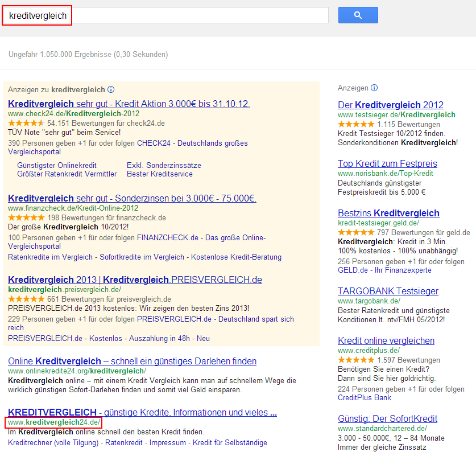Click 'Kredit für Selbstständige' sitelink
This screenshot has width=476, height=456.
tap(230, 442)
